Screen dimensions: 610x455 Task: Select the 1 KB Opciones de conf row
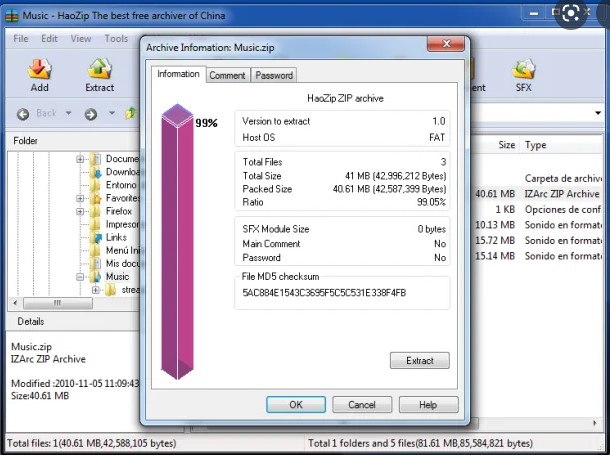[x=537, y=209]
